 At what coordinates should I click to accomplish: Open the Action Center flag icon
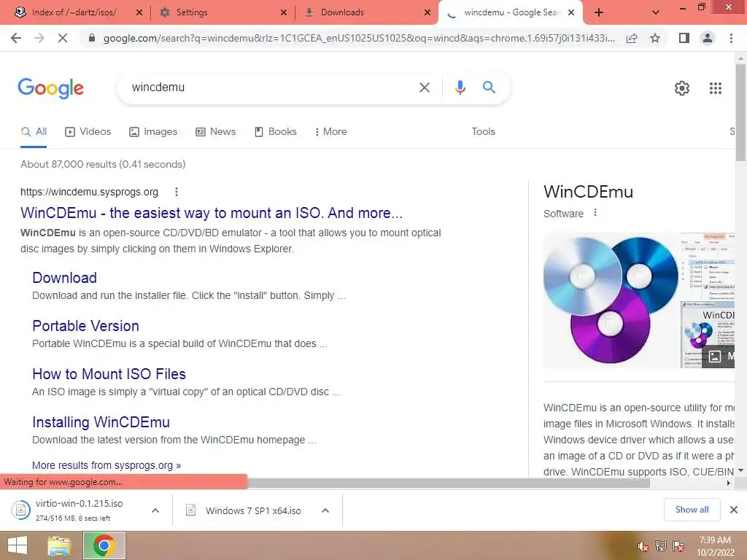pyautogui.click(x=678, y=546)
